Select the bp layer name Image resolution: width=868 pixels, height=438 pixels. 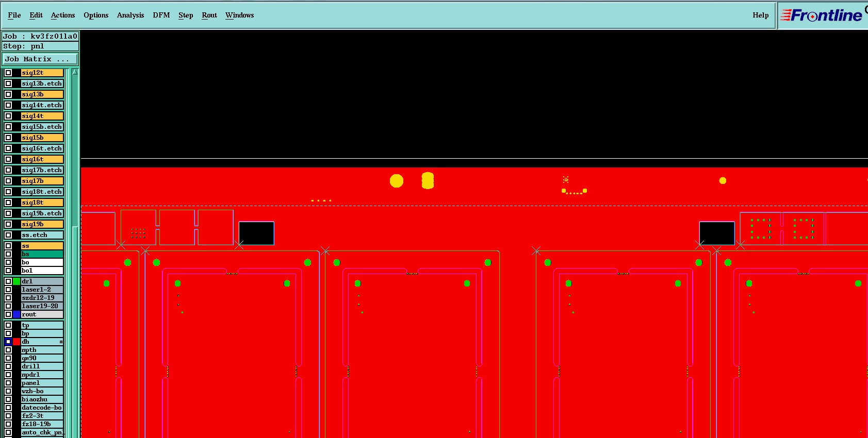pos(42,333)
